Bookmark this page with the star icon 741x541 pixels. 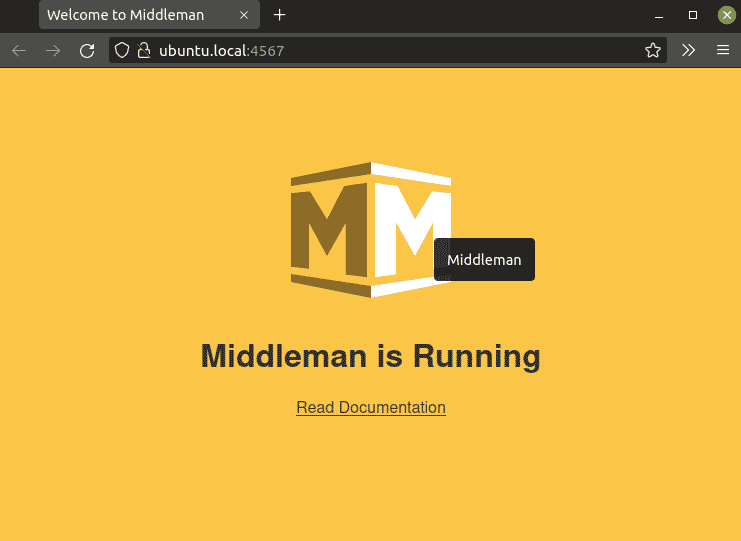(x=653, y=50)
